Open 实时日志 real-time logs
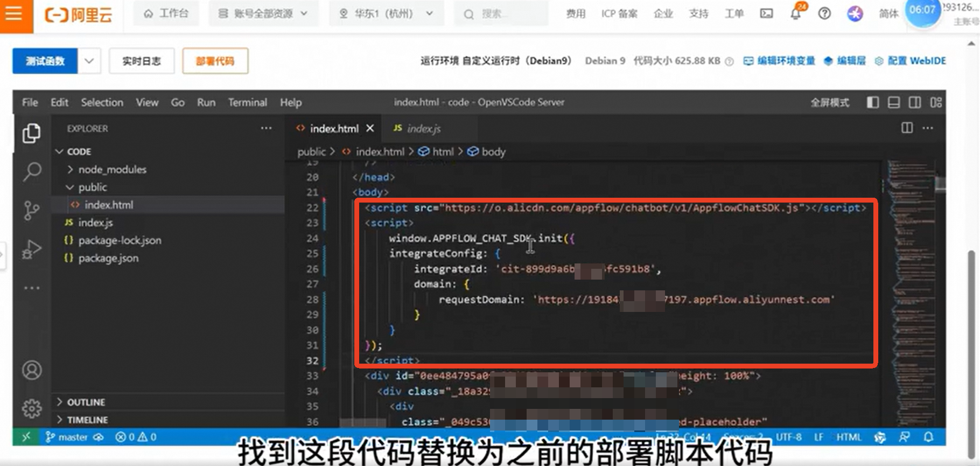 [142, 61]
